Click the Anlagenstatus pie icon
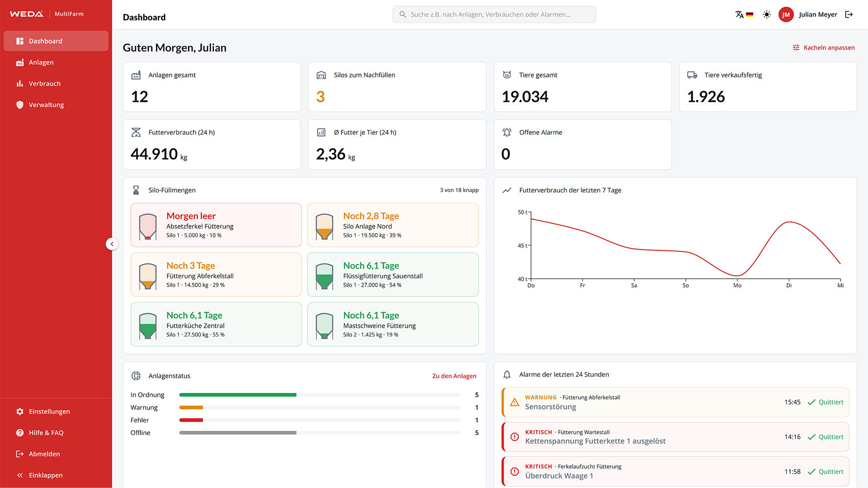The image size is (868, 488). point(136,376)
